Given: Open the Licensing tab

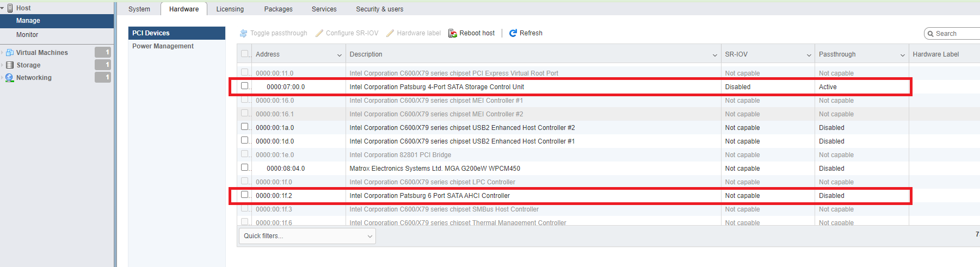Looking at the screenshot, I should (230, 9).
